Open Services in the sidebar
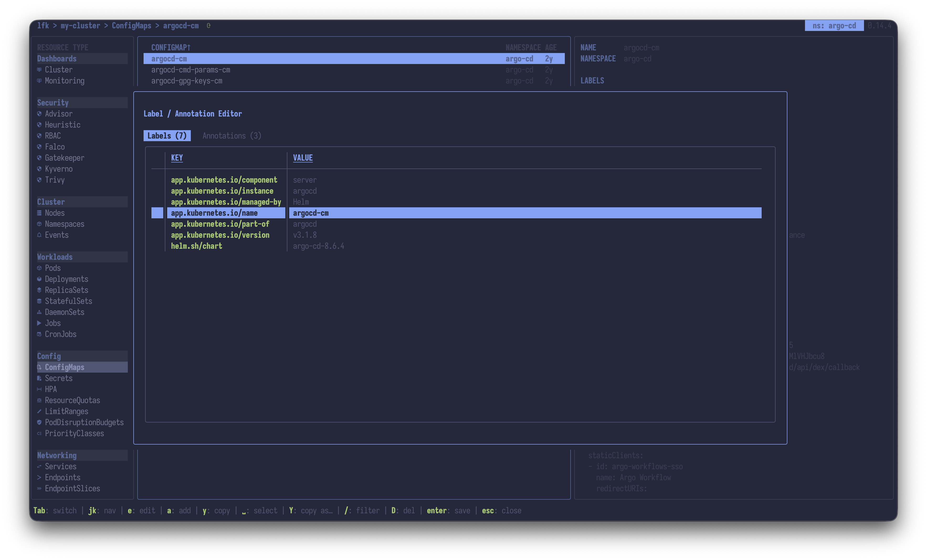Screen dimensions: 927x560 pyautogui.click(x=61, y=466)
